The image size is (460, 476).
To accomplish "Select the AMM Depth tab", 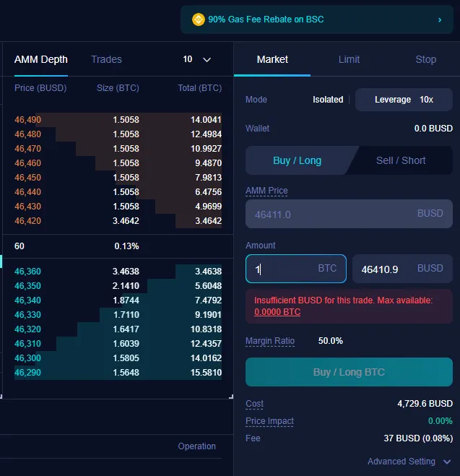I will [x=41, y=59].
